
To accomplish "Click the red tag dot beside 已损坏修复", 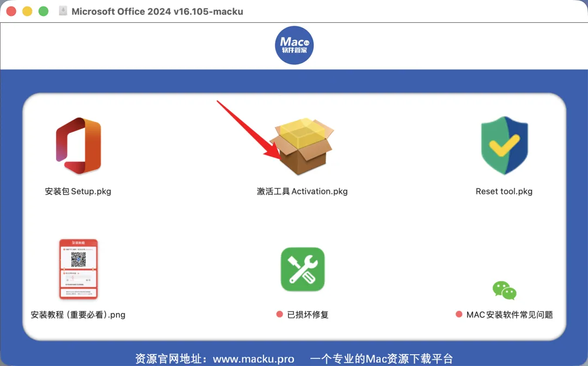I will click(x=279, y=314).
